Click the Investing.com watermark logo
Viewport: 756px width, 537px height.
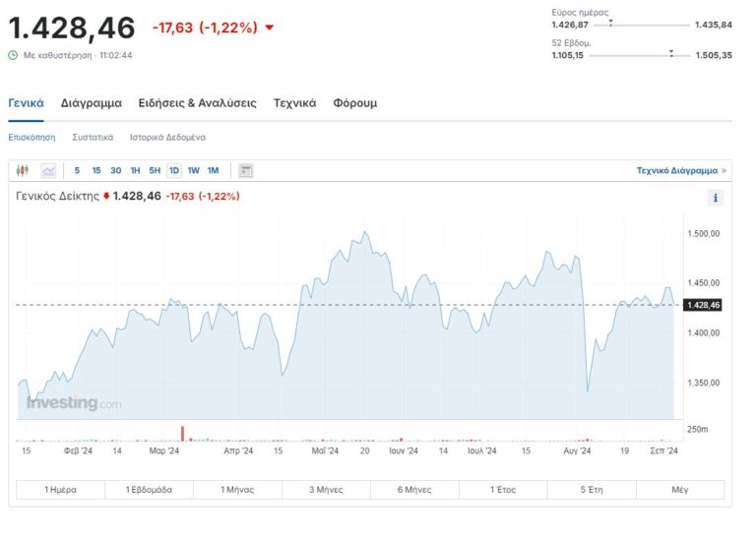(x=74, y=403)
